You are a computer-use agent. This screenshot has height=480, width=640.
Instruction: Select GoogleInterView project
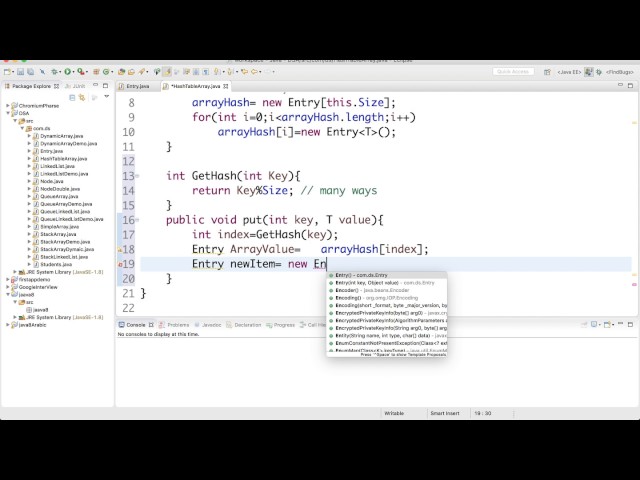[38, 287]
